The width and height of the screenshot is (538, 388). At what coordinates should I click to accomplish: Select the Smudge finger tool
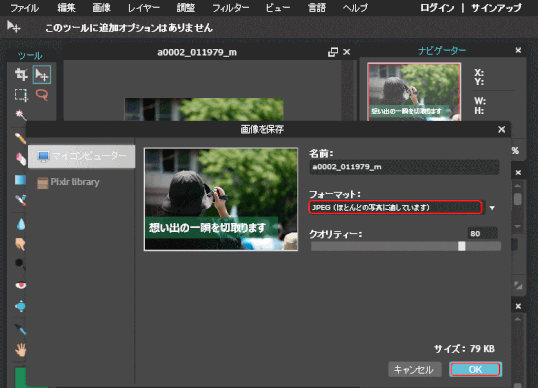pos(20,244)
